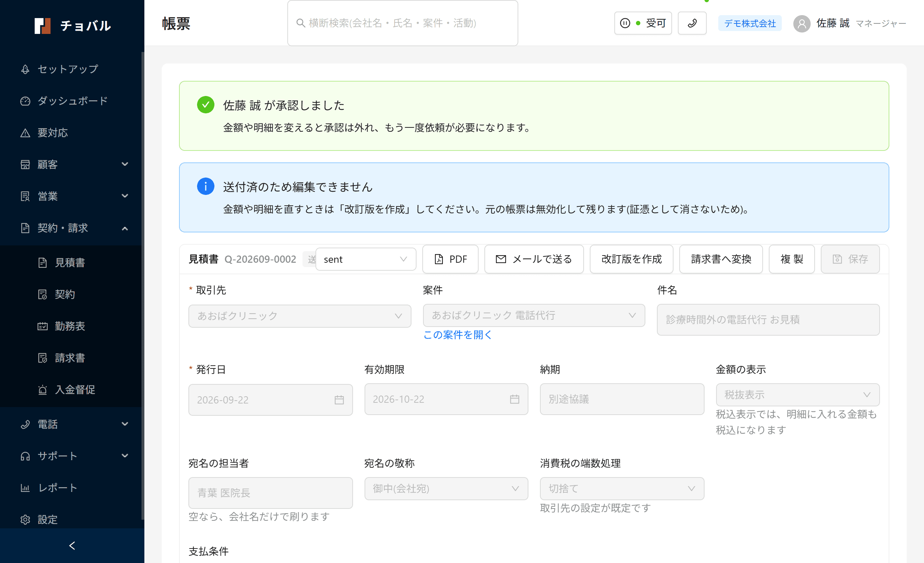Click the サポート headset icon
This screenshot has height=563, width=924.
click(x=25, y=456)
